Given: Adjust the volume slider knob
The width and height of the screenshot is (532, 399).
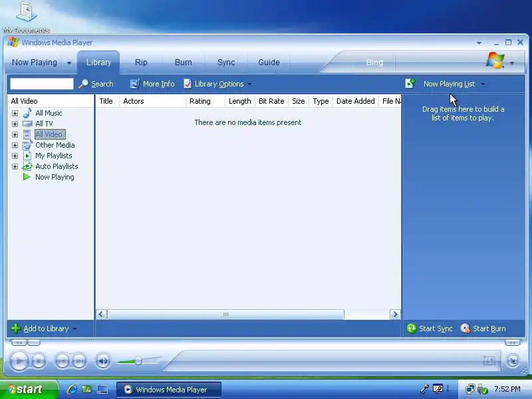Looking at the screenshot, I should pyautogui.click(x=138, y=360).
